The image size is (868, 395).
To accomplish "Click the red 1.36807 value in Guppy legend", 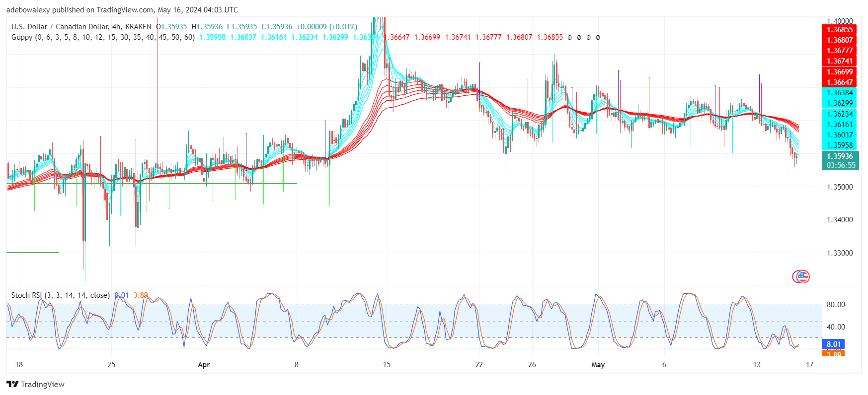I will 519,37.
